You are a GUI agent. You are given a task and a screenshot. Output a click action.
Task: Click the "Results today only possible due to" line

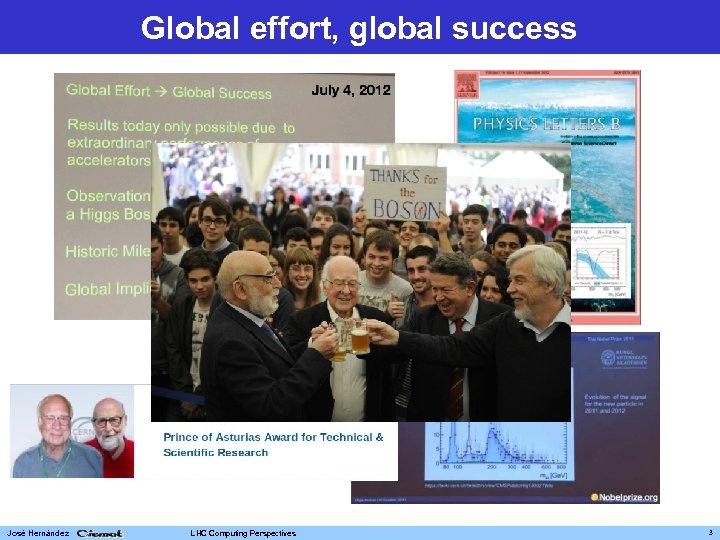(181, 126)
